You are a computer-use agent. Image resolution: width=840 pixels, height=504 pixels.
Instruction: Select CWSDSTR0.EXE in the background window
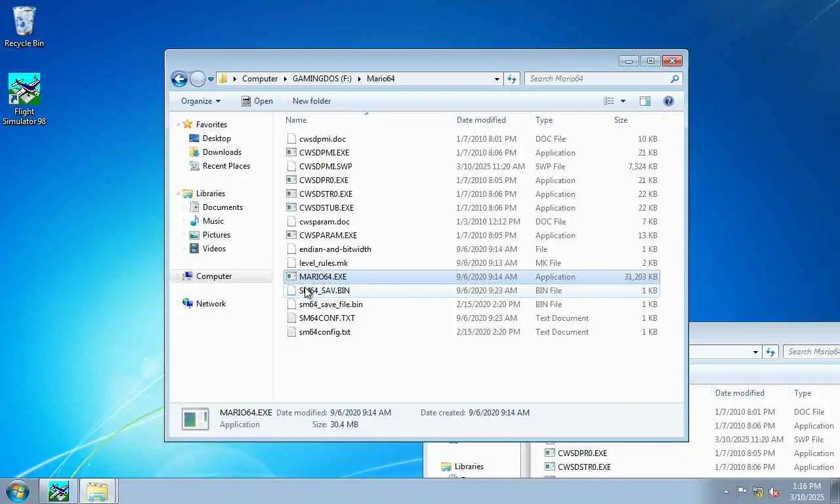pyautogui.click(x=584, y=467)
